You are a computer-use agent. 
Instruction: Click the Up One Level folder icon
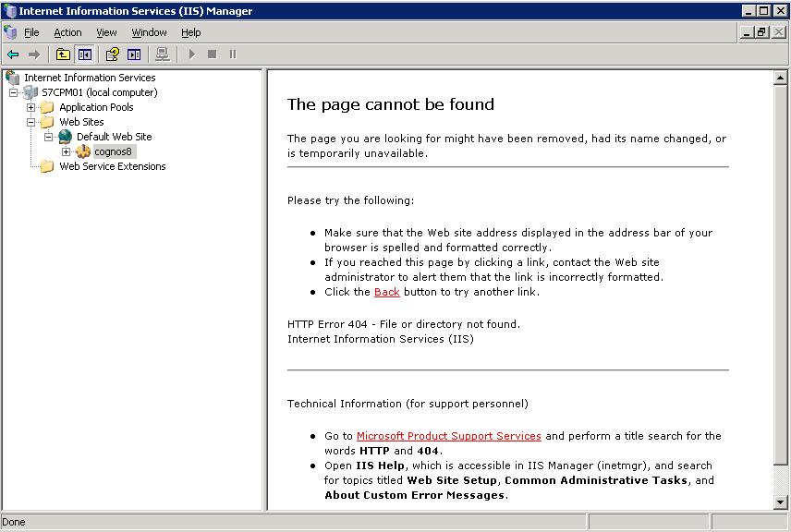63,54
